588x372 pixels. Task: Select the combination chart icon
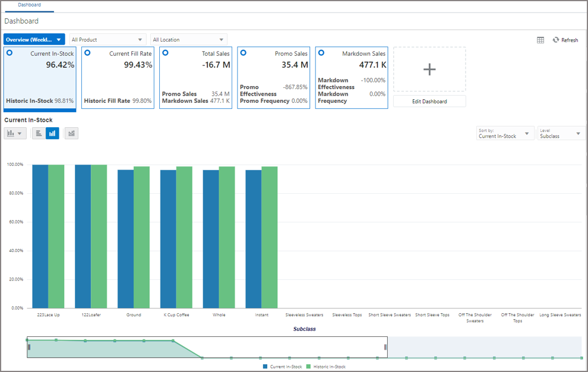[71, 133]
